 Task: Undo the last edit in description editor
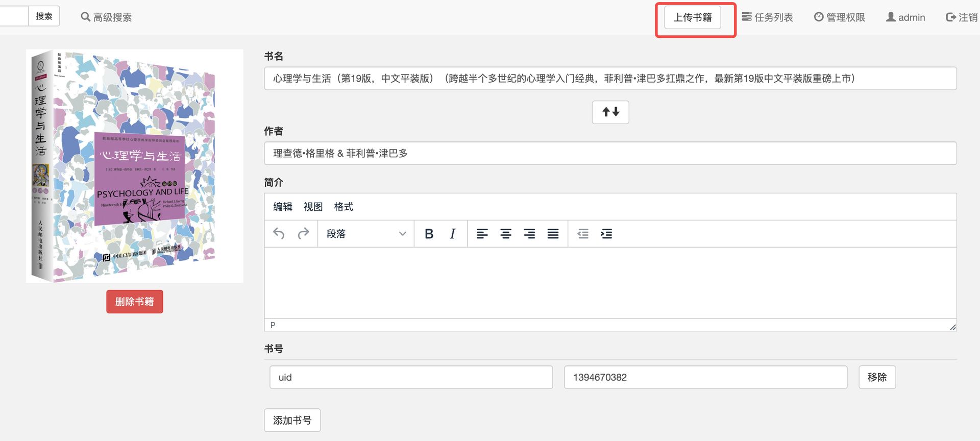[x=279, y=234]
